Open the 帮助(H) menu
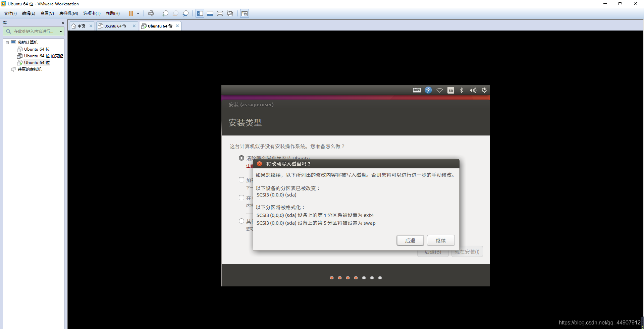This screenshot has width=644, height=329. (113, 13)
